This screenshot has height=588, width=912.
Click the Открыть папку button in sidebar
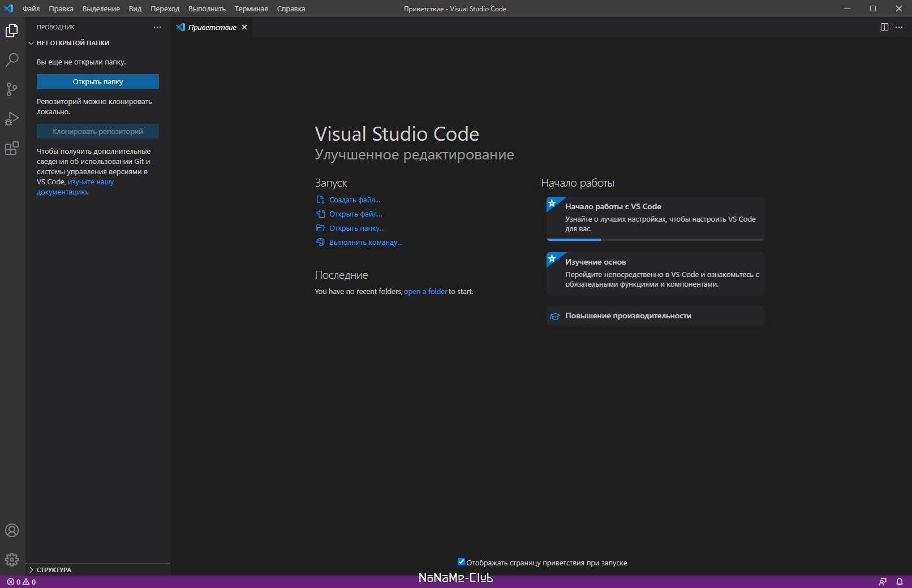pyautogui.click(x=98, y=81)
